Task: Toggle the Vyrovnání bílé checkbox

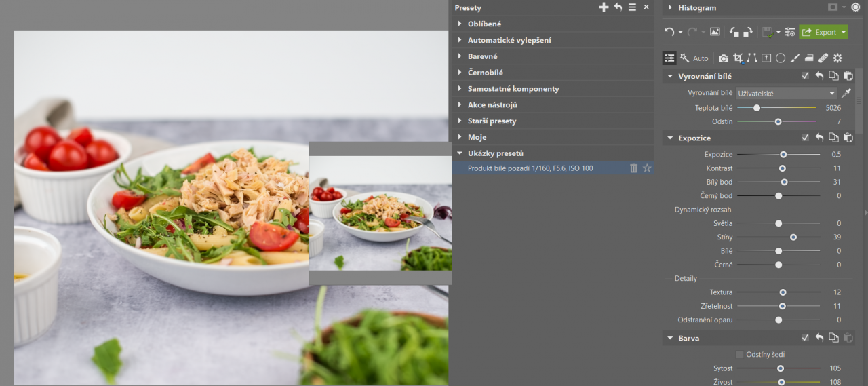Action: [x=805, y=76]
